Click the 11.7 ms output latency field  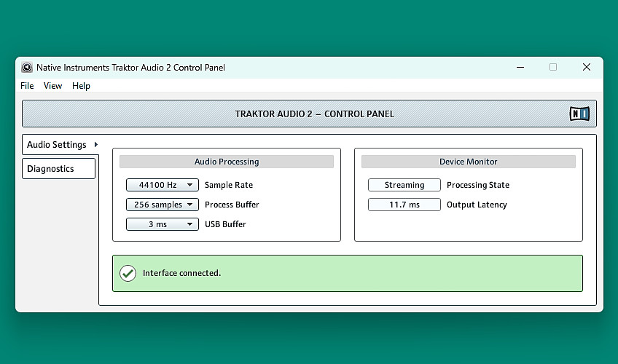click(x=404, y=205)
